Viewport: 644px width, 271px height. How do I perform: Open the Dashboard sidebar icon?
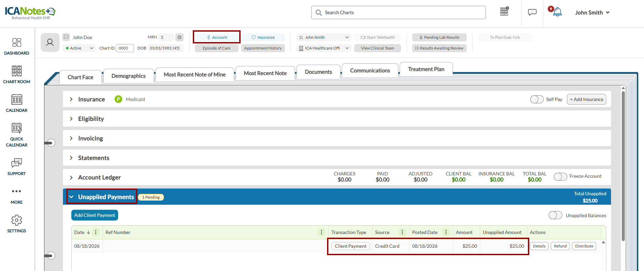click(x=17, y=42)
